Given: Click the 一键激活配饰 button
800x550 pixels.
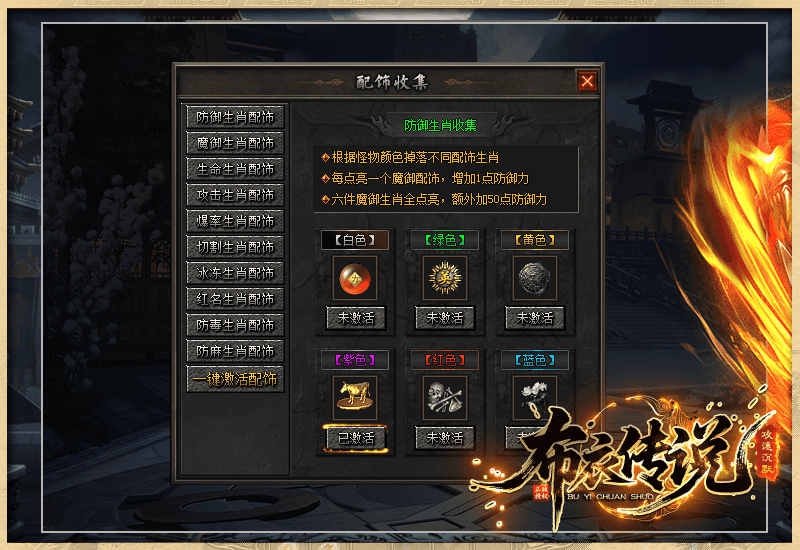Looking at the screenshot, I should pyautogui.click(x=235, y=379).
